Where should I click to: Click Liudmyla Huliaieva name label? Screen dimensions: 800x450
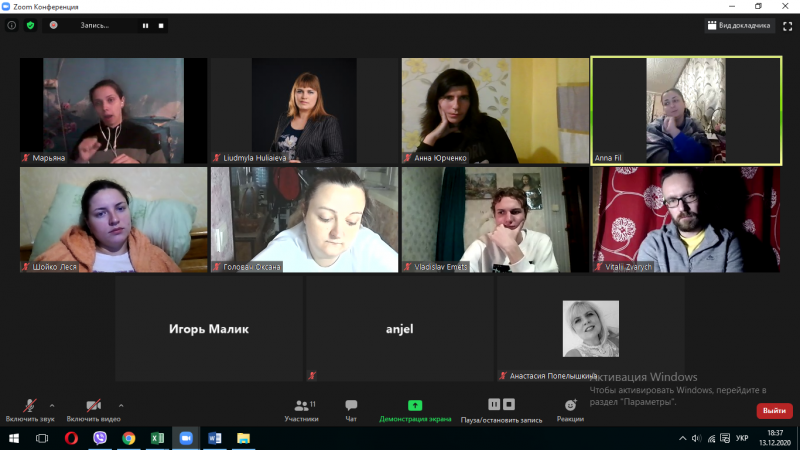pos(255,158)
